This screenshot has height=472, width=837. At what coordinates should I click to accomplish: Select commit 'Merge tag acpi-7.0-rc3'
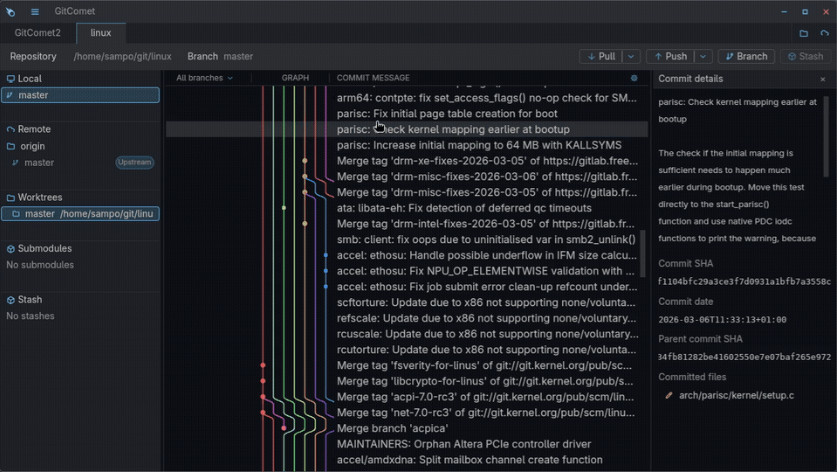[407, 397]
